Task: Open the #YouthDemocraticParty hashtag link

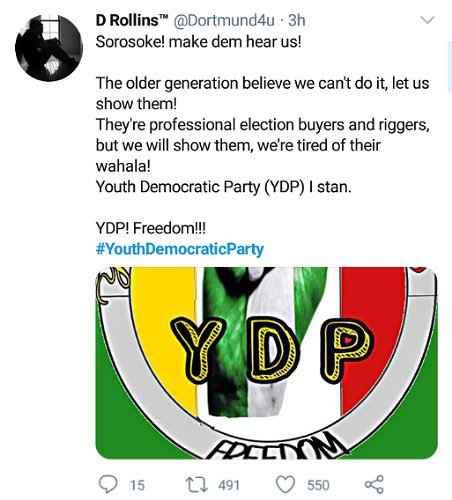Action: (180, 249)
